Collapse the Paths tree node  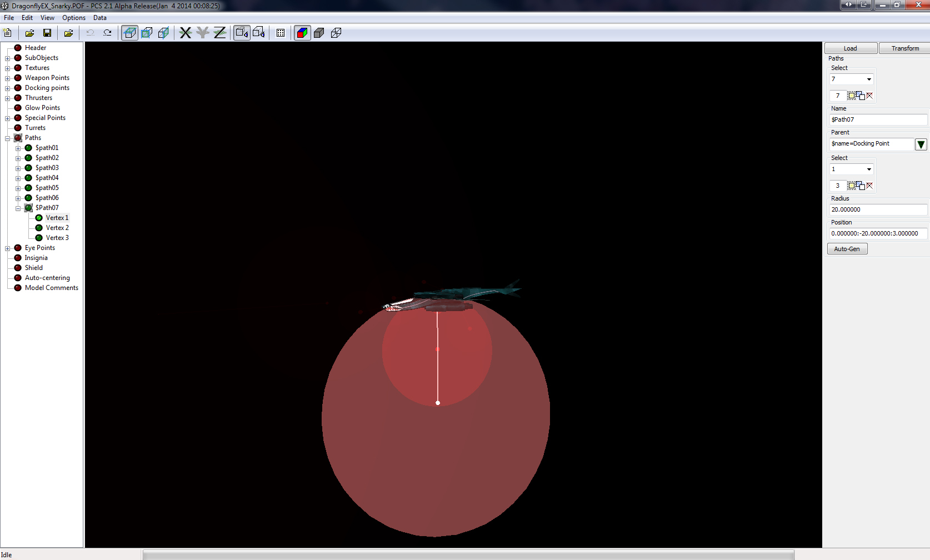click(8, 138)
